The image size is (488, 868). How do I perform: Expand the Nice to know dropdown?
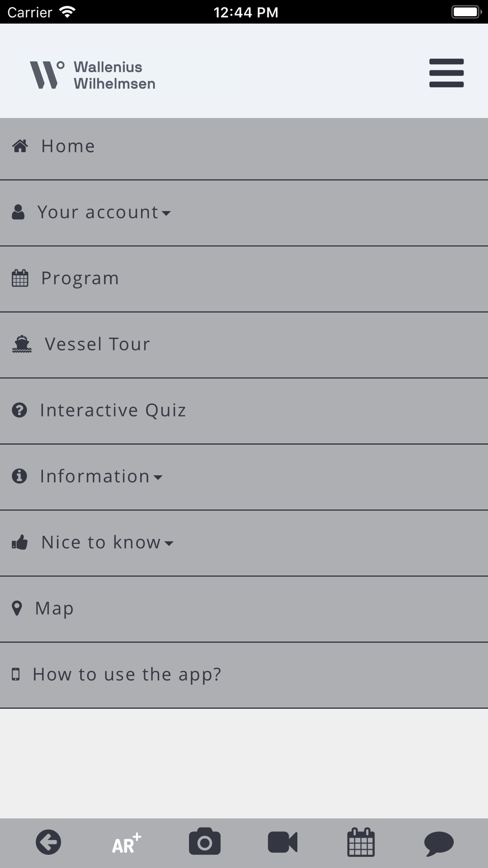[107, 542]
